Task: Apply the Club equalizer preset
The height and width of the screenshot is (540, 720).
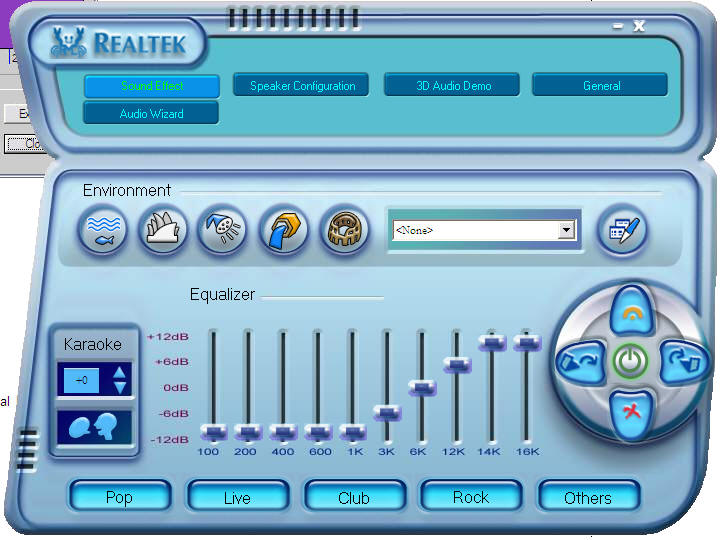Action: click(354, 497)
